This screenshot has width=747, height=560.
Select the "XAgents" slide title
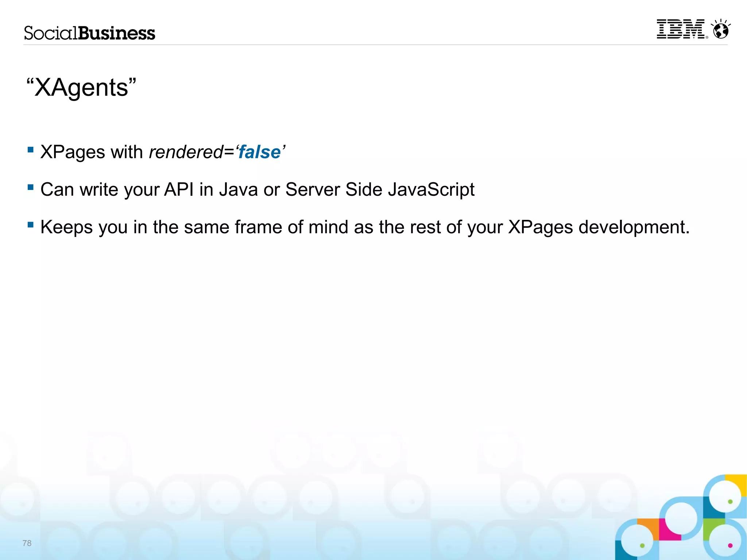pyautogui.click(x=81, y=87)
